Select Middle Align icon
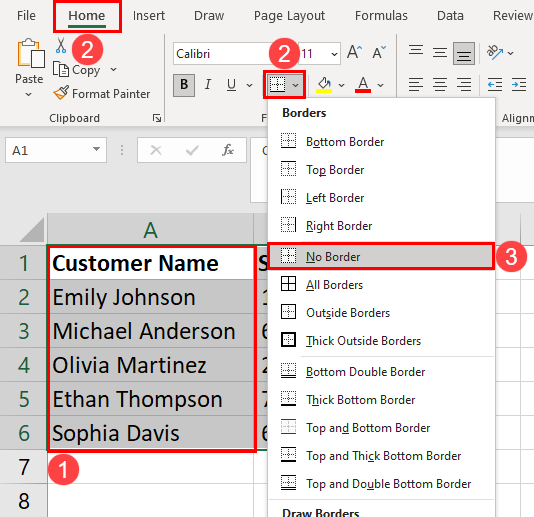The image size is (534, 517). pos(440,52)
